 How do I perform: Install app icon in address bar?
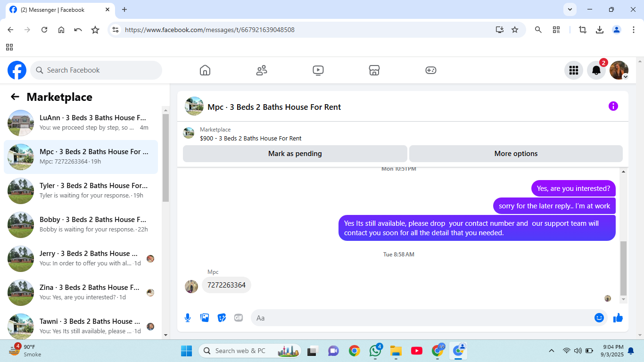coord(500,30)
